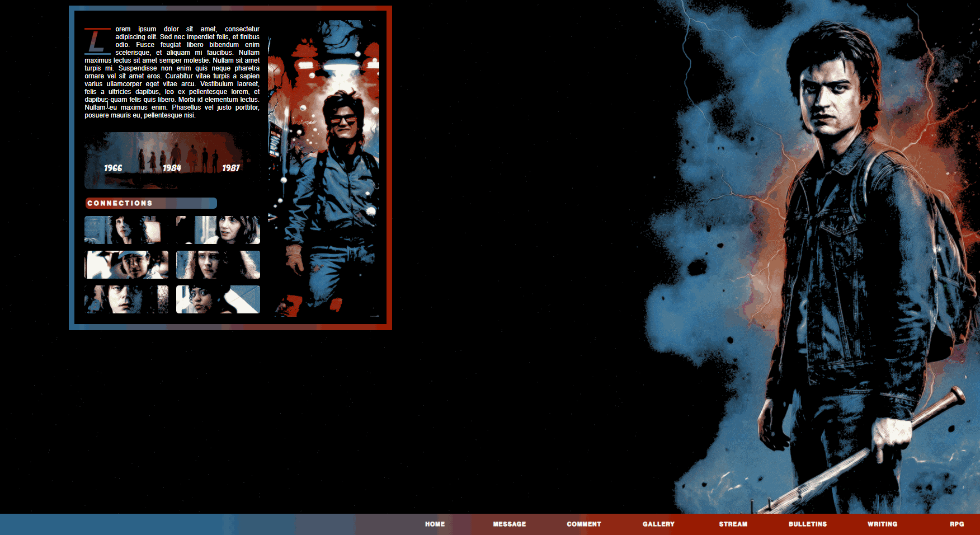Select the 1966 year marker
Screen dimensions: 980x535
pyautogui.click(x=113, y=168)
